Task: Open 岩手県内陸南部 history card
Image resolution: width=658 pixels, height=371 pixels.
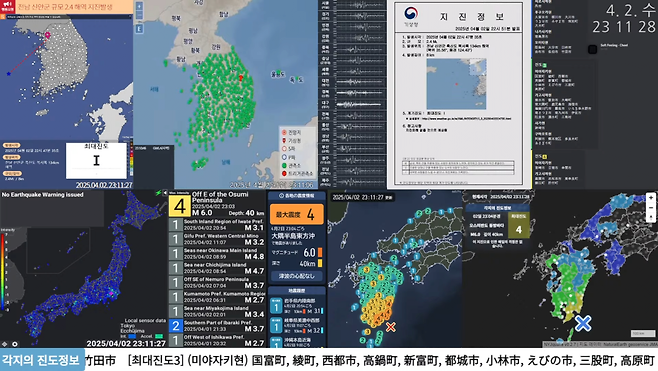Action: pos(297,306)
